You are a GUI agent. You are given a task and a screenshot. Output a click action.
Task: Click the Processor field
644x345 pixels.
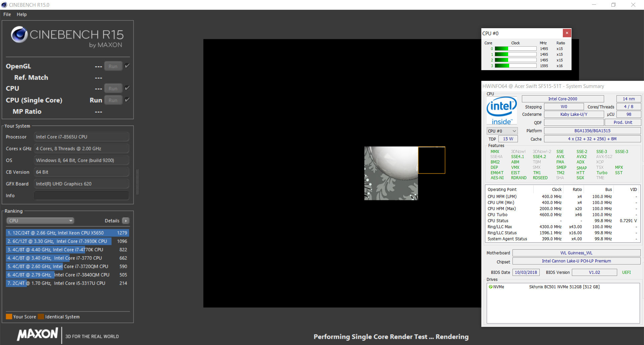pyautogui.click(x=82, y=137)
